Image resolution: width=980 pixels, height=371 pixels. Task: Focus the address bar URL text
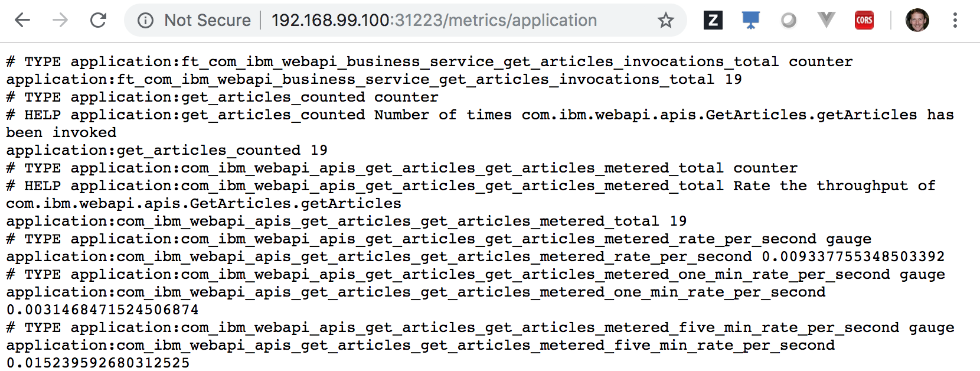point(434,21)
